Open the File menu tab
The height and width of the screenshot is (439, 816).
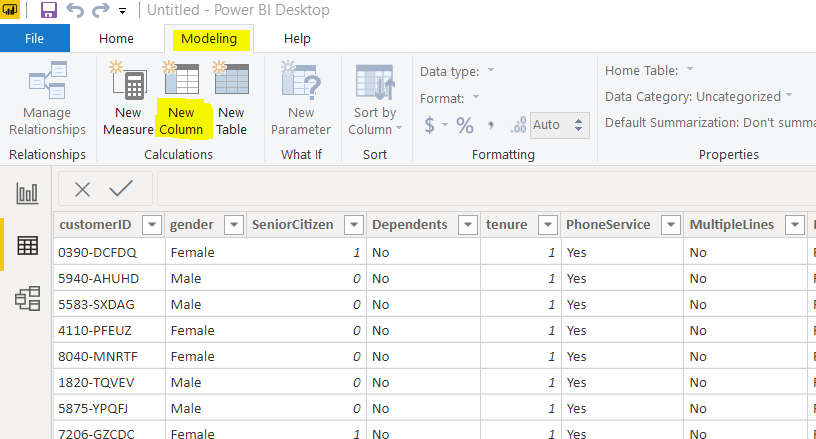(x=34, y=38)
